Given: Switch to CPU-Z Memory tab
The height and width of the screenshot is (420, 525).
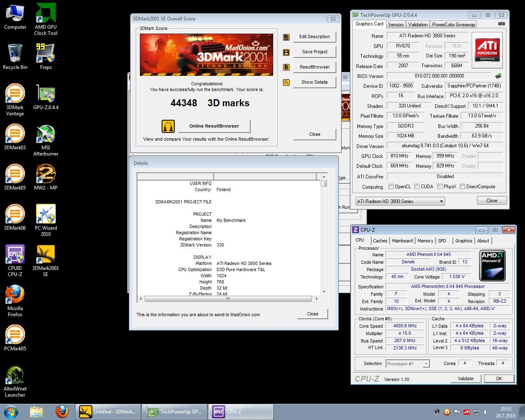Looking at the screenshot, I should [x=425, y=241].
